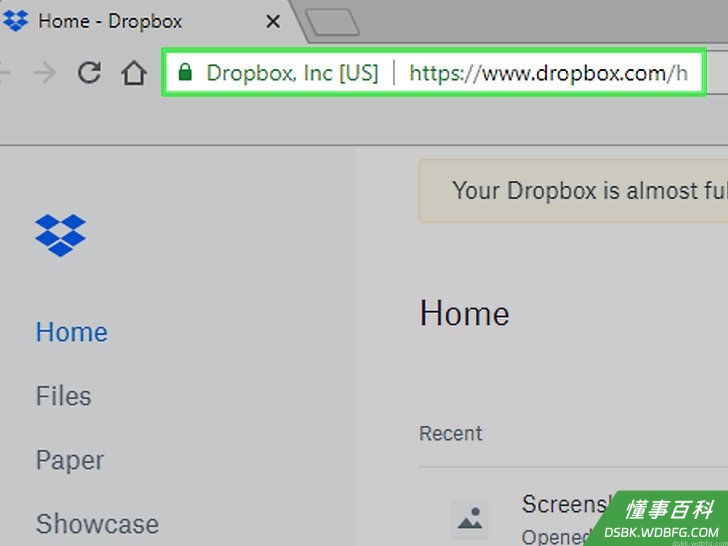Screen dimensions: 728x546
Task: Click the 'Your Dropbox is almost full' banner
Action: point(573,190)
